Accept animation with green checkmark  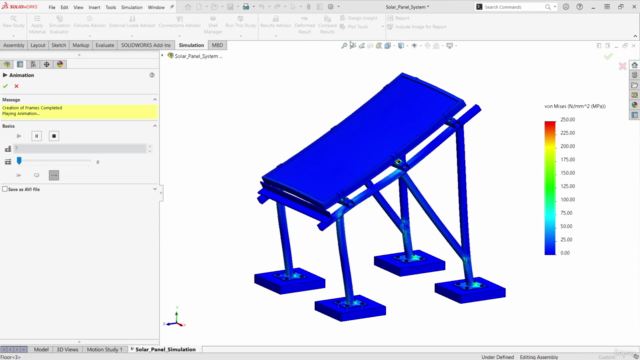5,86
